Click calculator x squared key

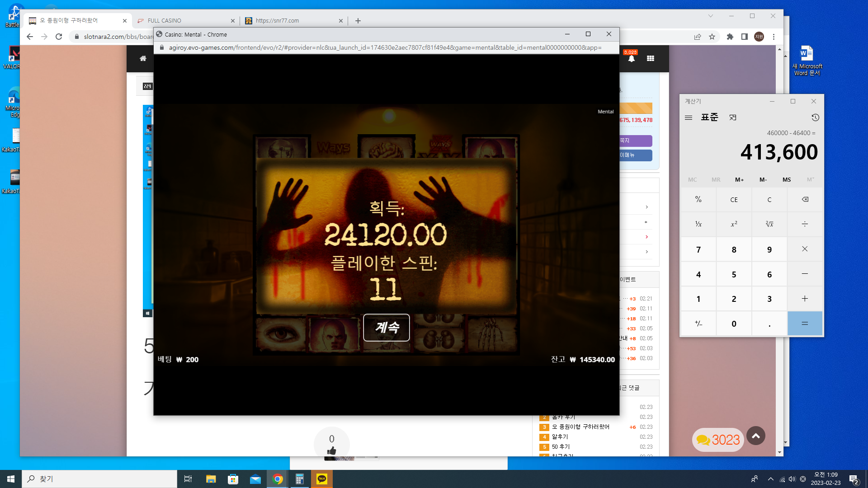(x=734, y=224)
